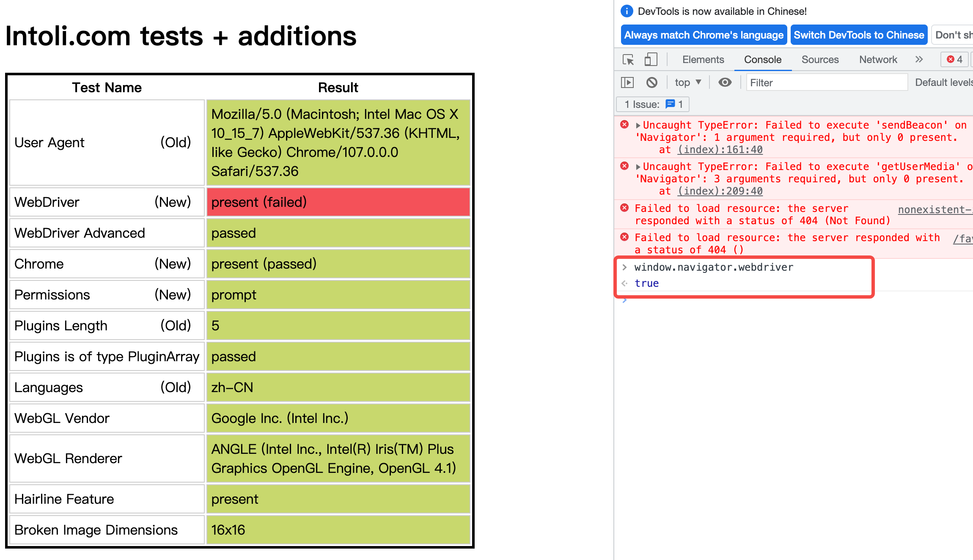
Task: Click the zh-CN Languages result cell
Action: (x=338, y=387)
